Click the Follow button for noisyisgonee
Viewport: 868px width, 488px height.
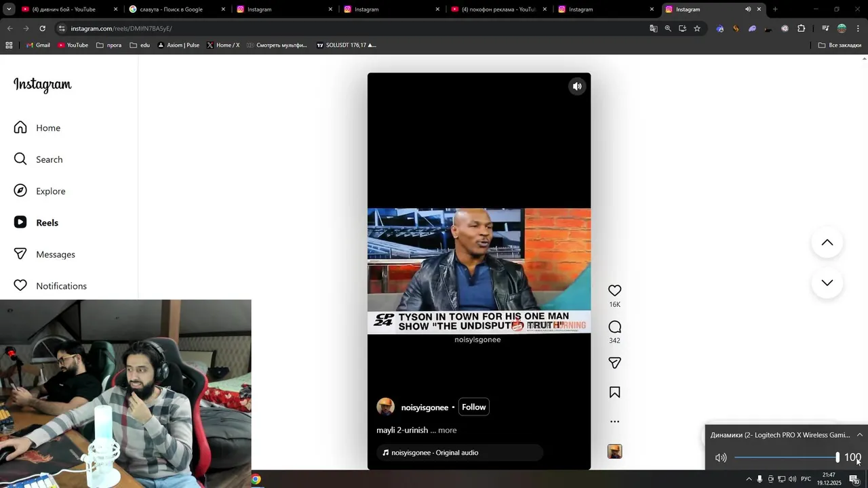pyautogui.click(x=473, y=407)
